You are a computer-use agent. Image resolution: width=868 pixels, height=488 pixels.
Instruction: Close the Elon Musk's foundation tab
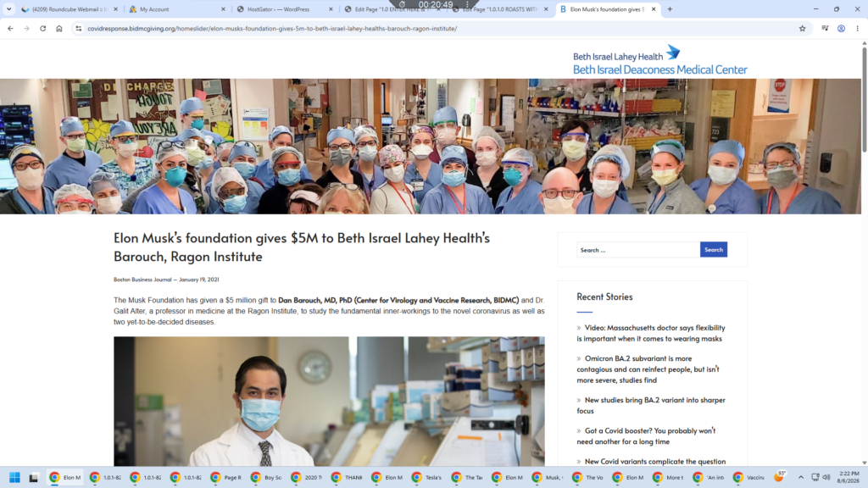click(x=654, y=8)
